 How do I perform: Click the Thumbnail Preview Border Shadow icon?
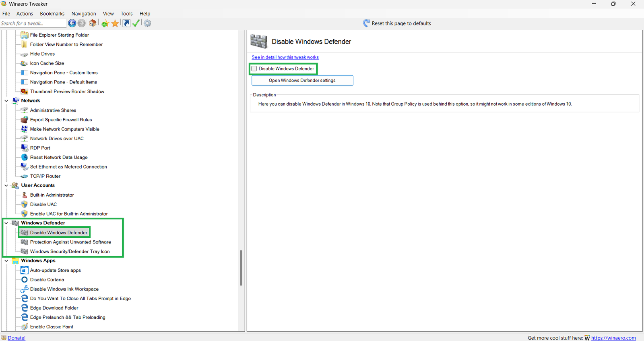(24, 91)
